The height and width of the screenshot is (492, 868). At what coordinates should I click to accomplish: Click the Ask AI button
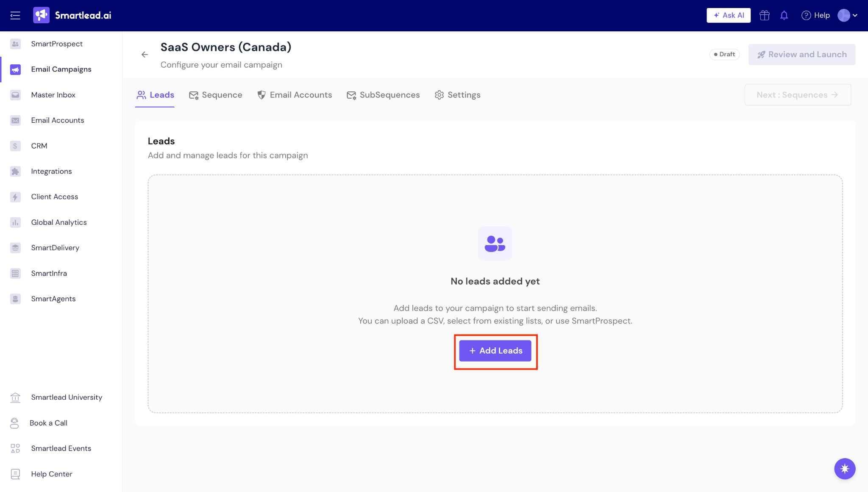pos(728,16)
